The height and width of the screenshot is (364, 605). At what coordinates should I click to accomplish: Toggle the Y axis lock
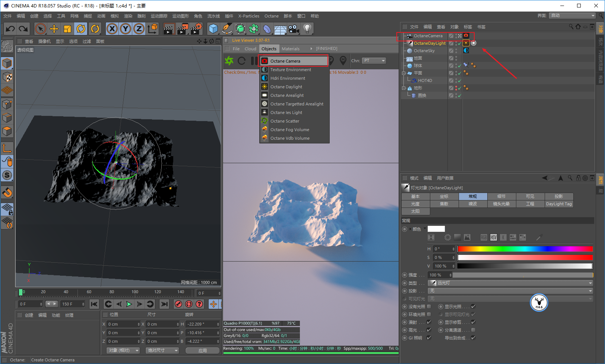[x=126, y=29]
